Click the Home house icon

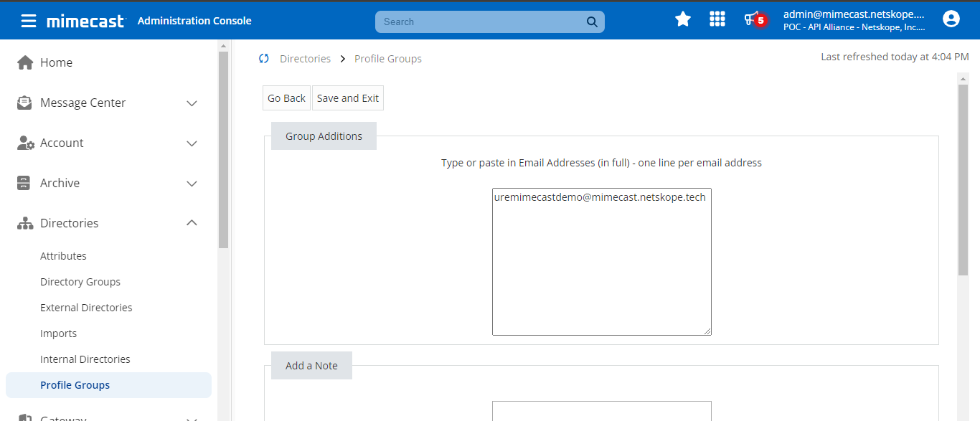[25, 62]
